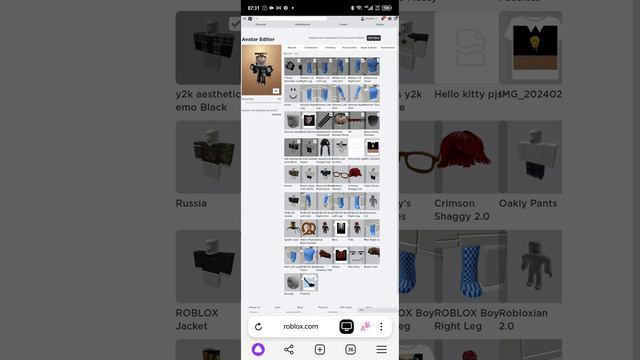
Task: Tap the share icon in browser toolbar
Action: (x=289, y=349)
